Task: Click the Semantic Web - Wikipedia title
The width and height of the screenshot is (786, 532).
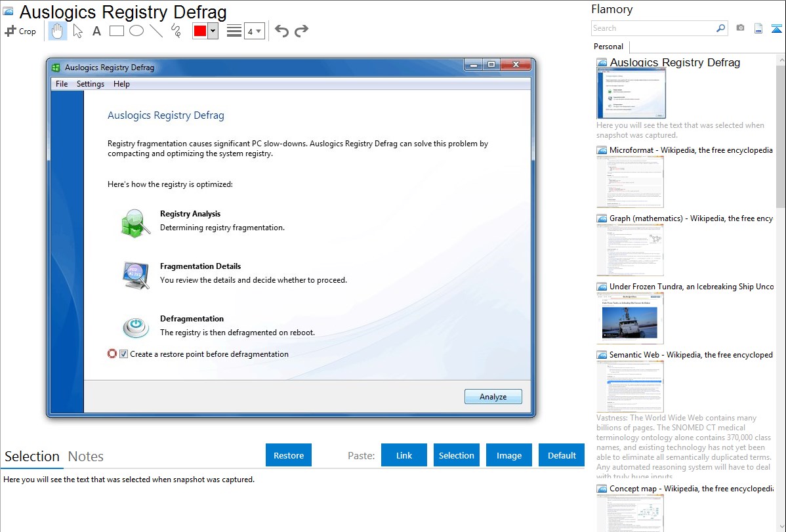Action: click(691, 354)
